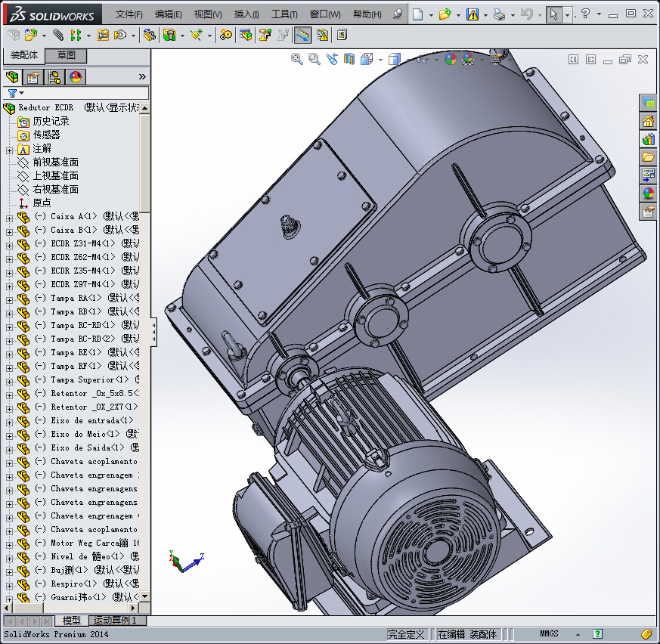
Task: Switch to the 草图 tab
Action: pyautogui.click(x=67, y=55)
